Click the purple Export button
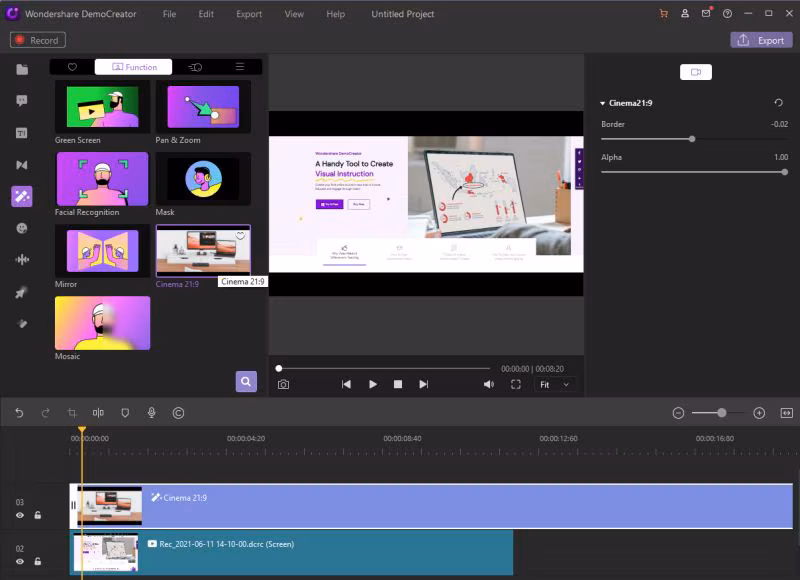This screenshot has width=800, height=580. (761, 40)
